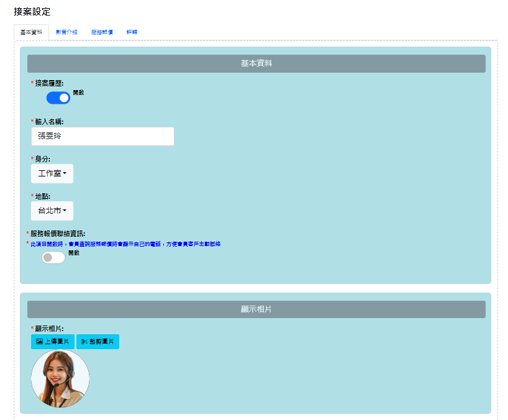The image size is (508, 420).
Task: Turn off the 接案履歷 switch
Action: (x=58, y=98)
